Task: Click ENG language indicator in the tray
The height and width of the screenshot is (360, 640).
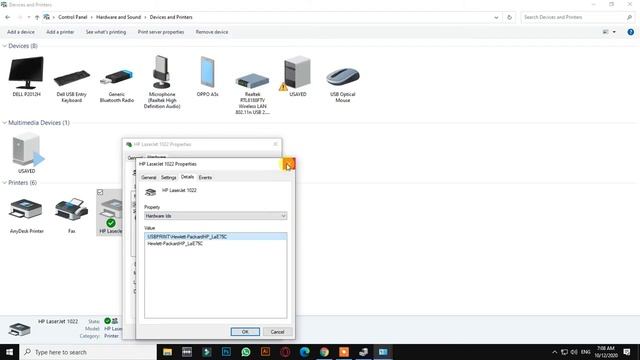Action: pyautogui.click(x=586, y=352)
